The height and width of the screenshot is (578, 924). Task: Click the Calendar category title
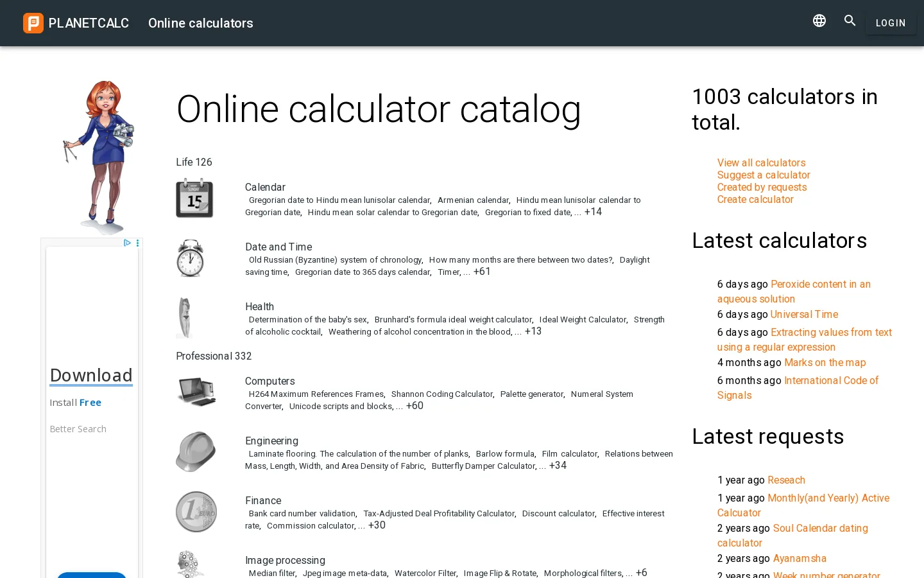point(265,187)
